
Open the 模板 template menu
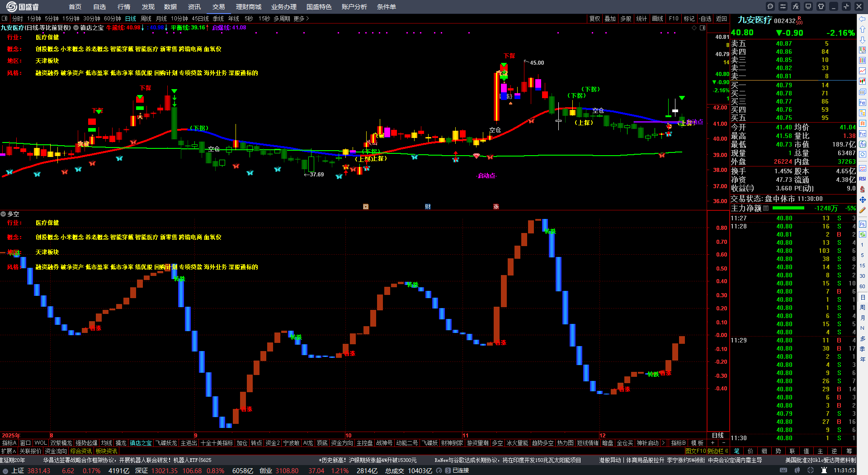pyautogui.click(x=698, y=443)
